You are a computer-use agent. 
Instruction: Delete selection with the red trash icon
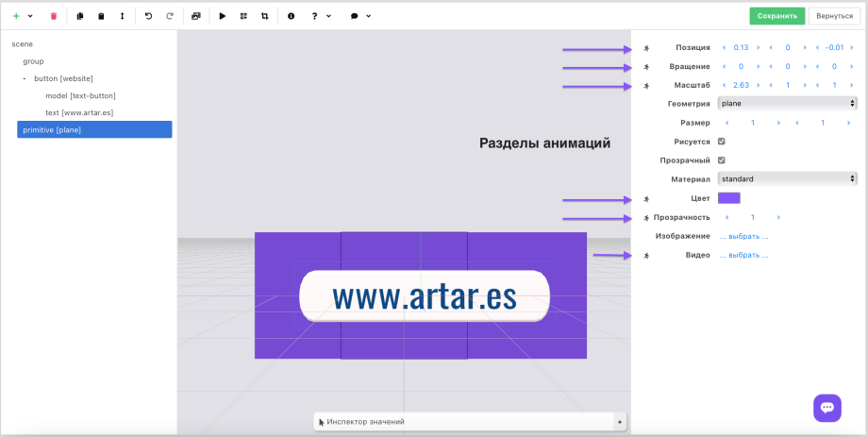54,16
